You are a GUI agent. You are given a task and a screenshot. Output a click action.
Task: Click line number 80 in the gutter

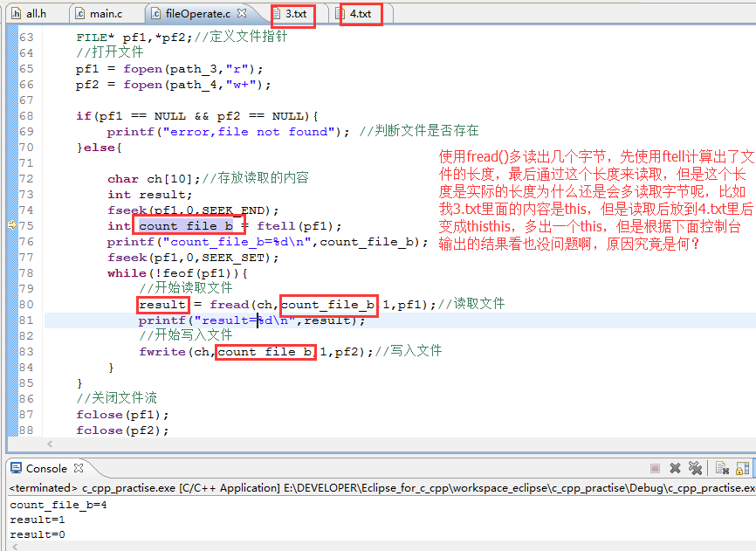26,304
